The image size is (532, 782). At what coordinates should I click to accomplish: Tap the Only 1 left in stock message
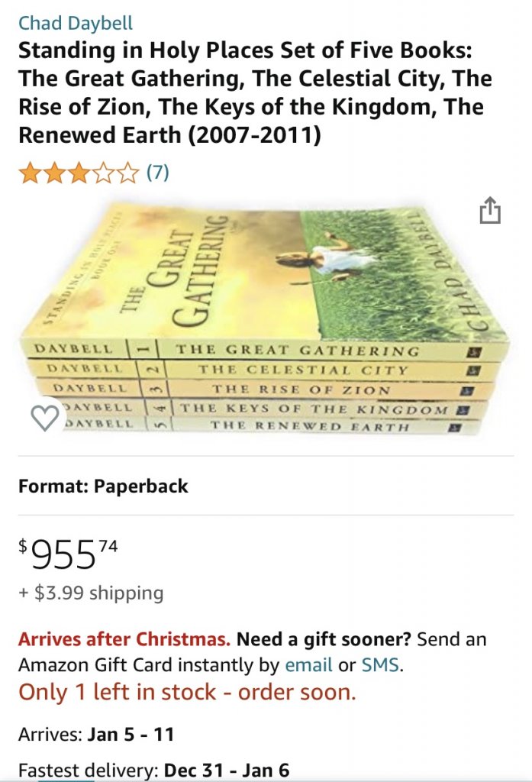point(187,692)
